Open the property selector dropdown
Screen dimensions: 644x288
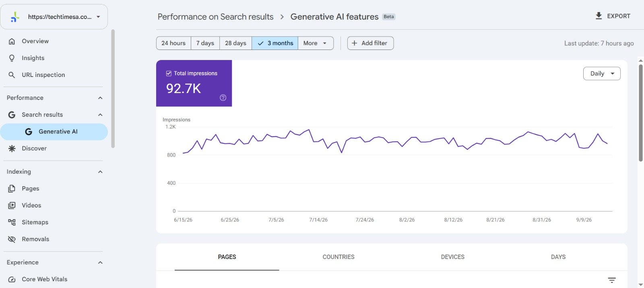[54, 17]
